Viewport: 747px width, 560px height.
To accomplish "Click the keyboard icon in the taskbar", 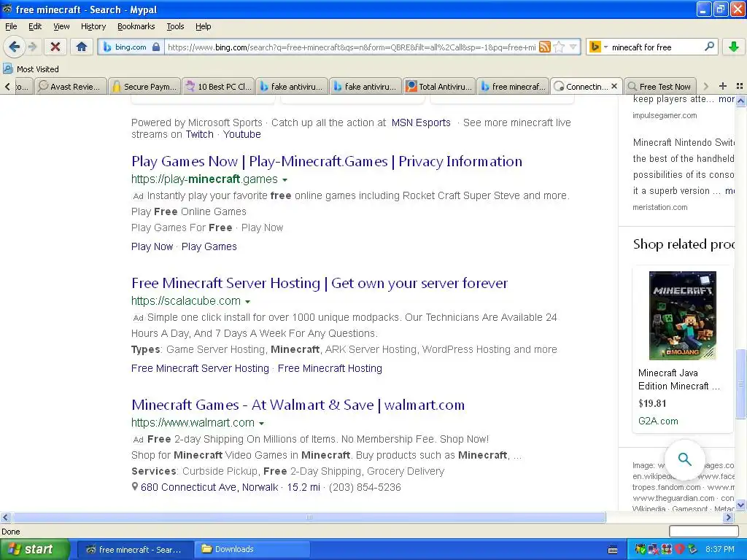I will click(x=613, y=550).
